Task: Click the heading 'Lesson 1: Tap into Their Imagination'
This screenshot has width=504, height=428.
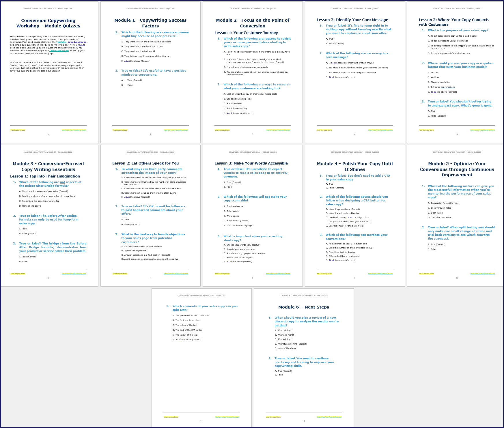Action: click(45, 176)
